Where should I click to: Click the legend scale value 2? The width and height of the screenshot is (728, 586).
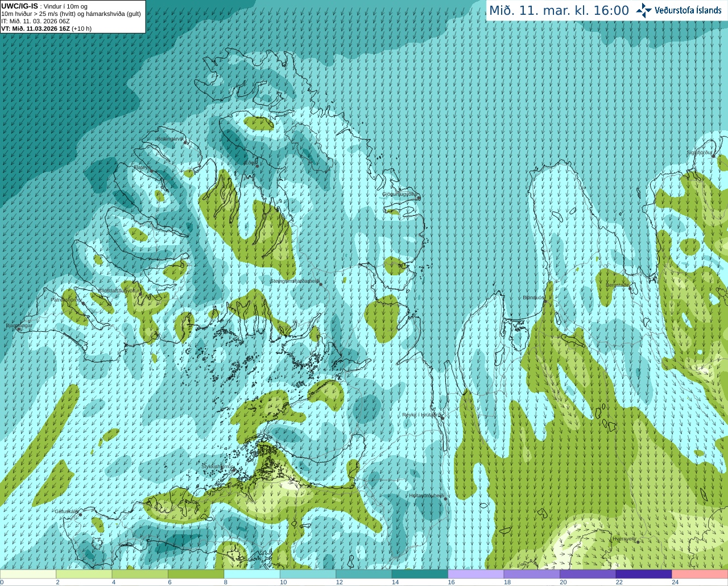pos(57,582)
